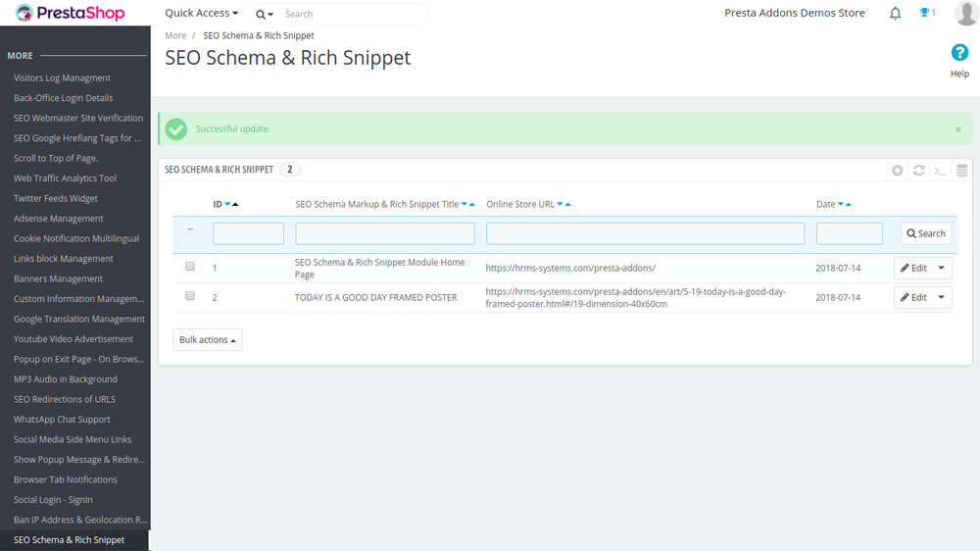Screen dimensions: 980x551
Task: Sort Snippet Title column ascending
Action: point(472,204)
